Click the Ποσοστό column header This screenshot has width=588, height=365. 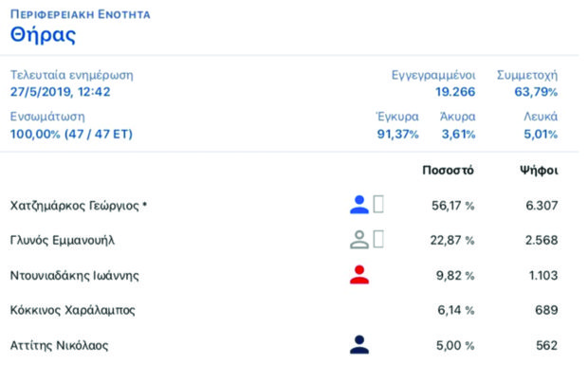pyautogui.click(x=449, y=171)
